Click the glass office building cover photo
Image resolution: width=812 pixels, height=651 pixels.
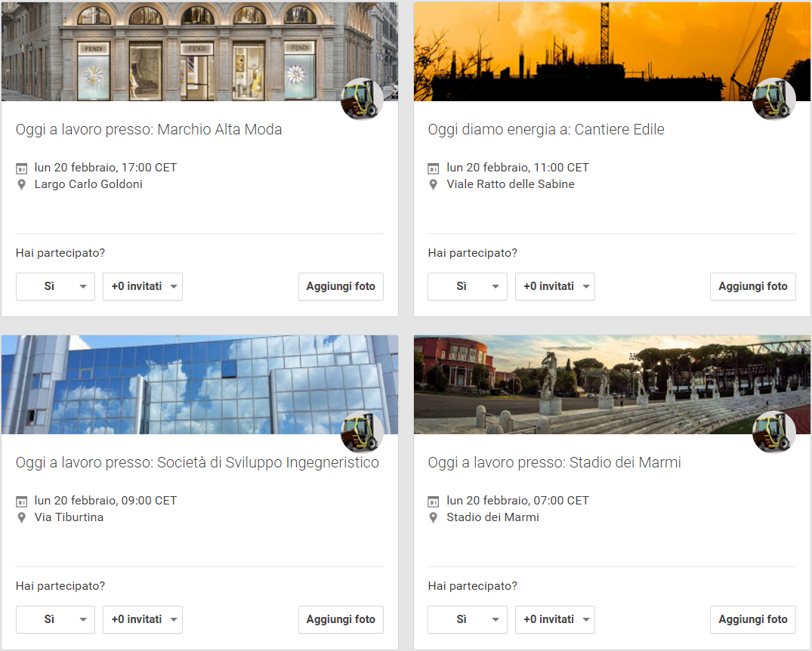pos(200,384)
